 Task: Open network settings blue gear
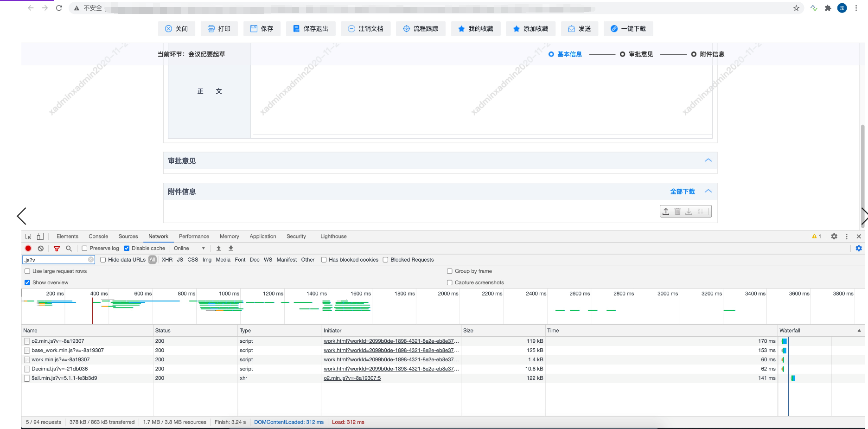[x=859, y=249]
